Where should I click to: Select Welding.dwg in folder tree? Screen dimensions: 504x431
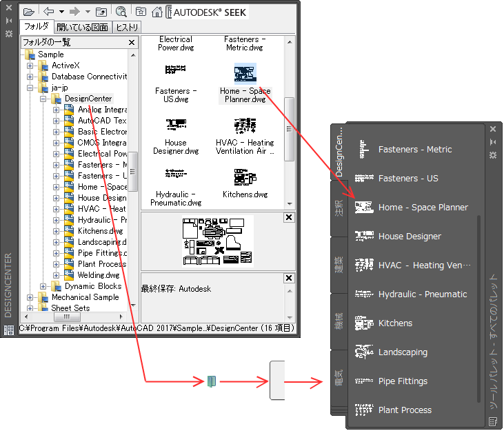pos(99,275)
